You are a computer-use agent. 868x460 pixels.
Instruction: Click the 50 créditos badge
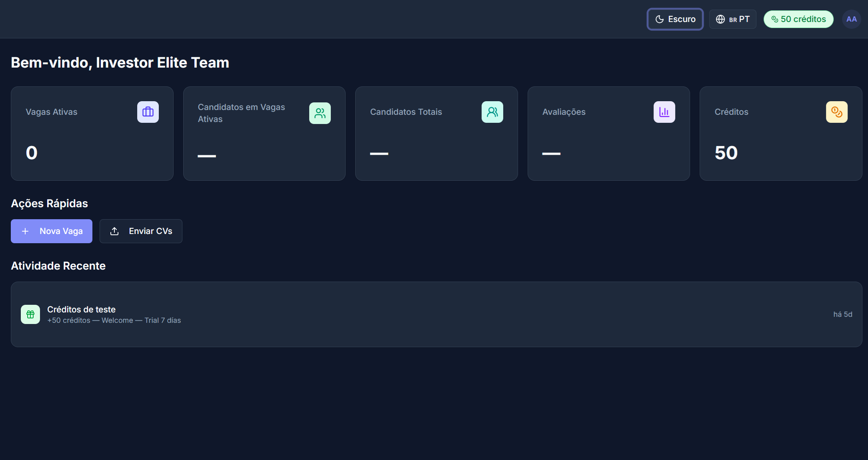[798, 19]
